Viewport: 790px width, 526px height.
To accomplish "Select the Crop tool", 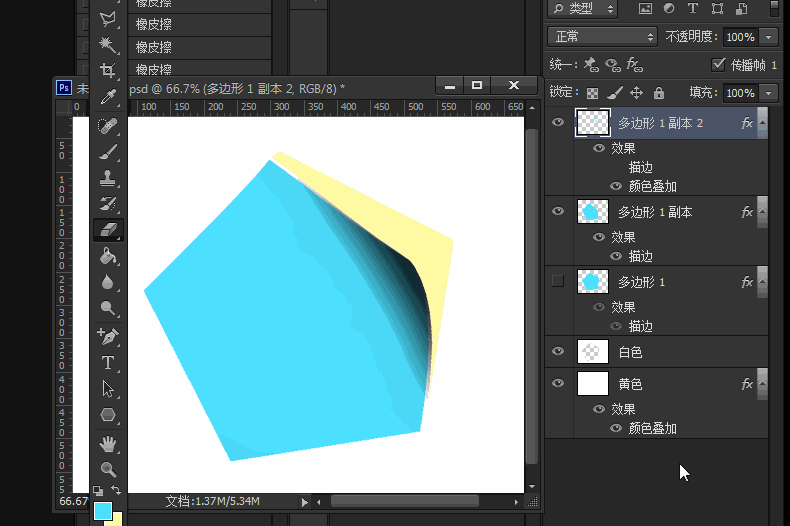I will 108,71.
